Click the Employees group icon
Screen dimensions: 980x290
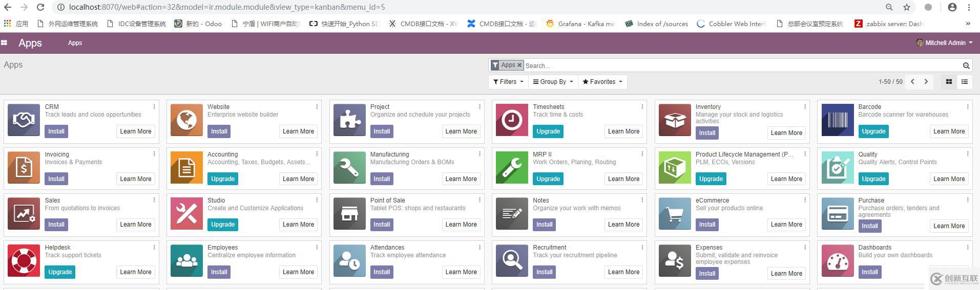click(x=186, y=261)
